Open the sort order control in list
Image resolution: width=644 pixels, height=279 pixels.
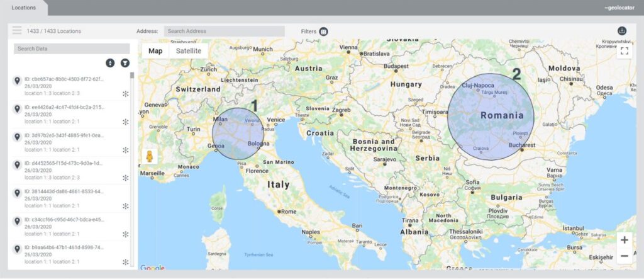point(110,63)
